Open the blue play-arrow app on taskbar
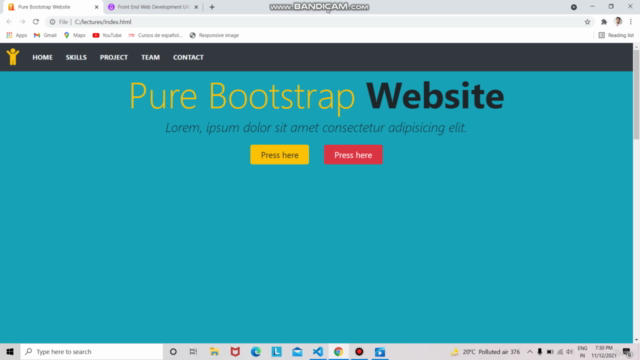 click(x=380, y=351)
